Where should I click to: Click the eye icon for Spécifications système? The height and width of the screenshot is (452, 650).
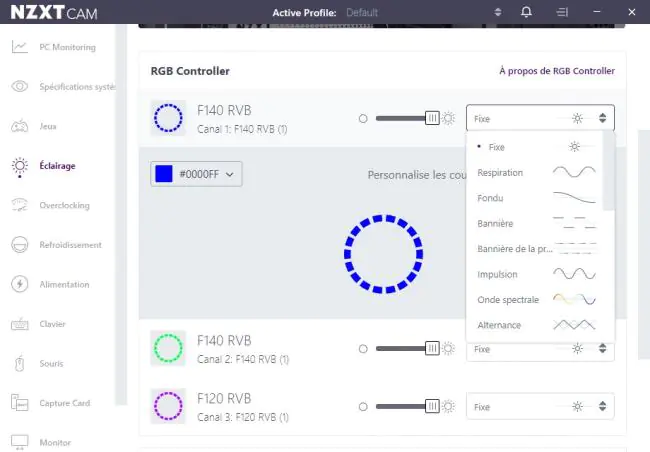tap(19, 86)
